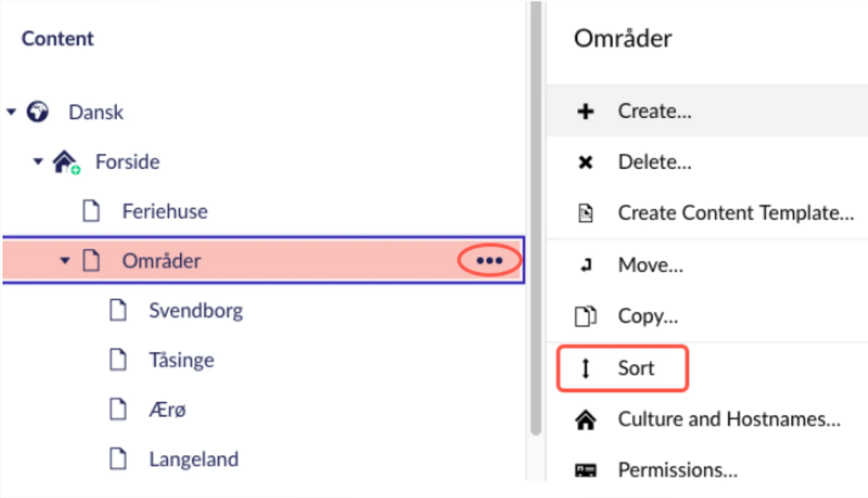Click the house icon next to Forside
868x498 pixels.
(66, 162)
